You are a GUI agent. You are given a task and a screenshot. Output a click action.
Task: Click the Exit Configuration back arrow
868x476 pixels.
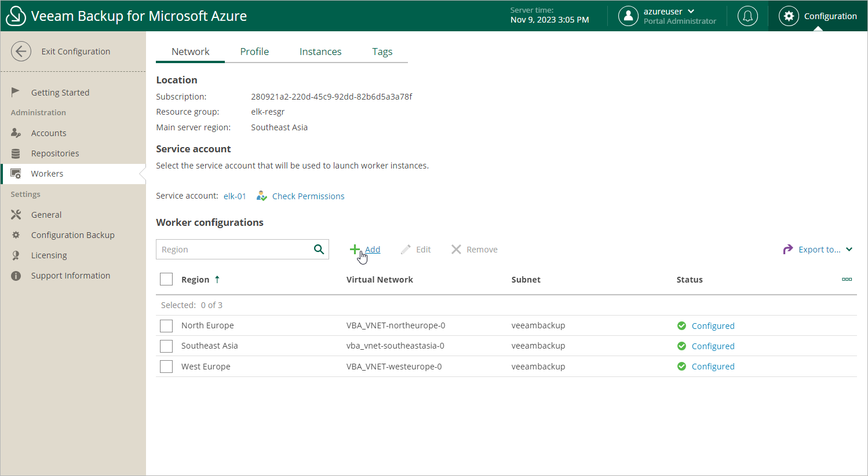click(x=21, y=52)
